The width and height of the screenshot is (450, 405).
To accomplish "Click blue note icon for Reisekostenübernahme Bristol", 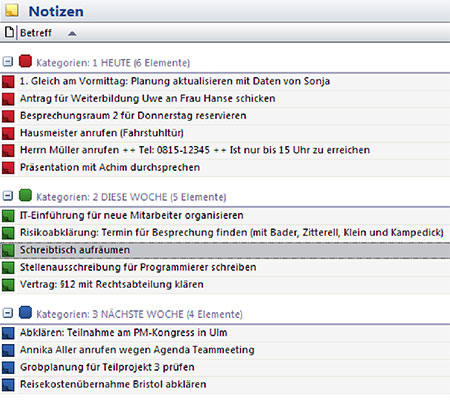I will 8,385.
